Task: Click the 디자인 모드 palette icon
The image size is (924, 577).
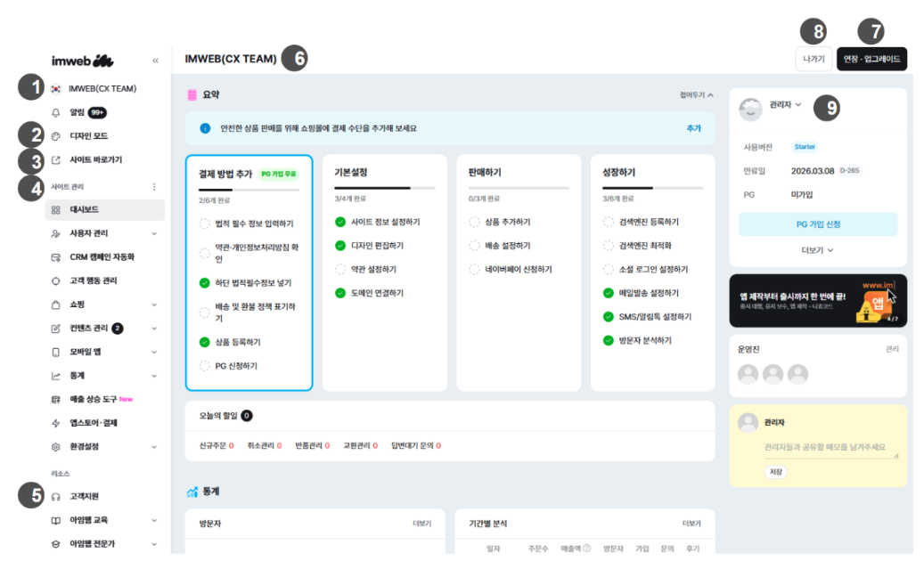Action: [x=56, y=136]
